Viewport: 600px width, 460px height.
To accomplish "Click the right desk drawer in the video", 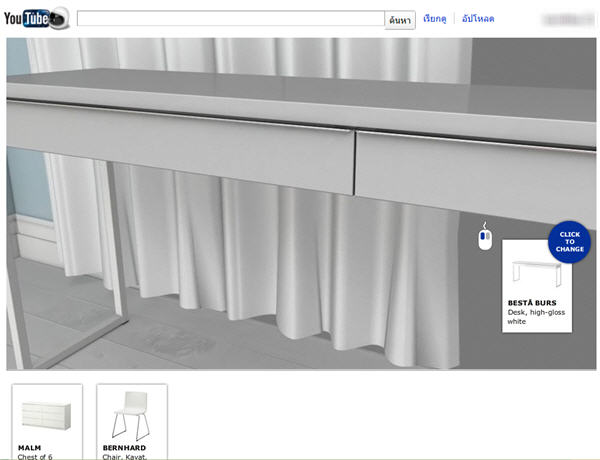I will click(475, 178).
